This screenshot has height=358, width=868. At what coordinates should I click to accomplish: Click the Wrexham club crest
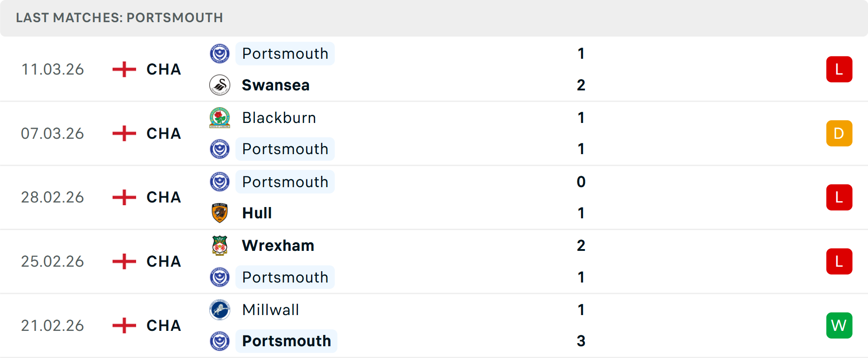tap(220, 245)
